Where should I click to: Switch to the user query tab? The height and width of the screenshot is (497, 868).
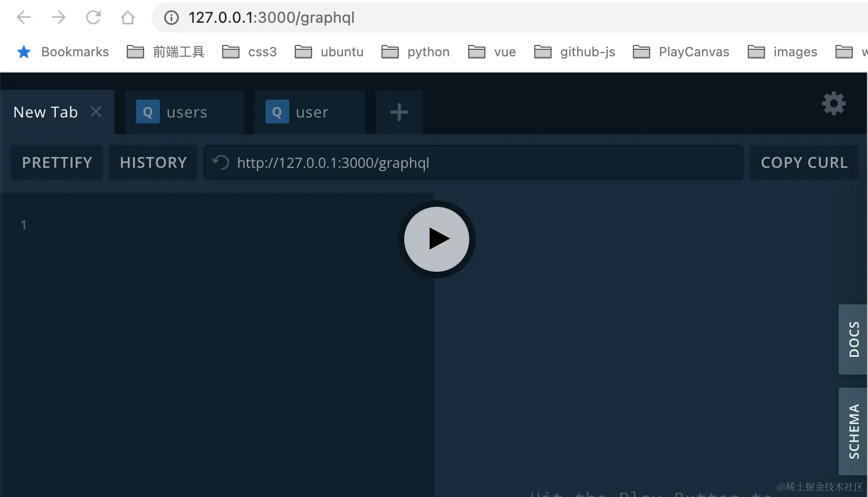[310, 112]
